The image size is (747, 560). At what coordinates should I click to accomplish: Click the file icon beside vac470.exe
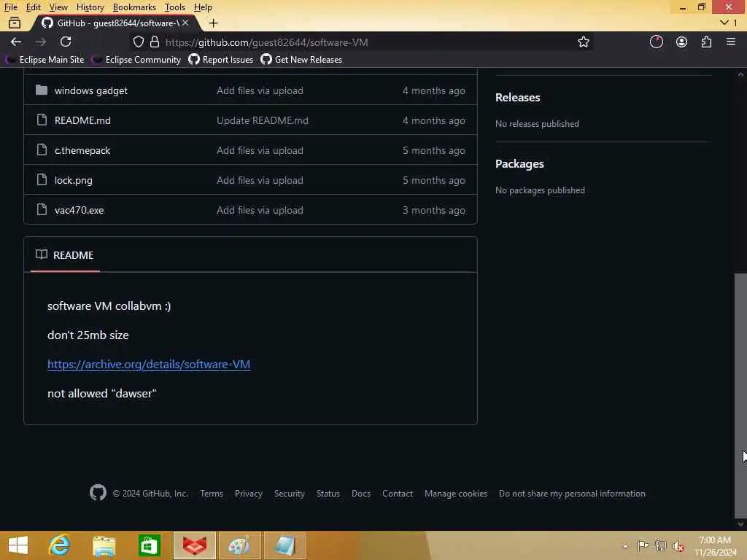coord(42,209)
